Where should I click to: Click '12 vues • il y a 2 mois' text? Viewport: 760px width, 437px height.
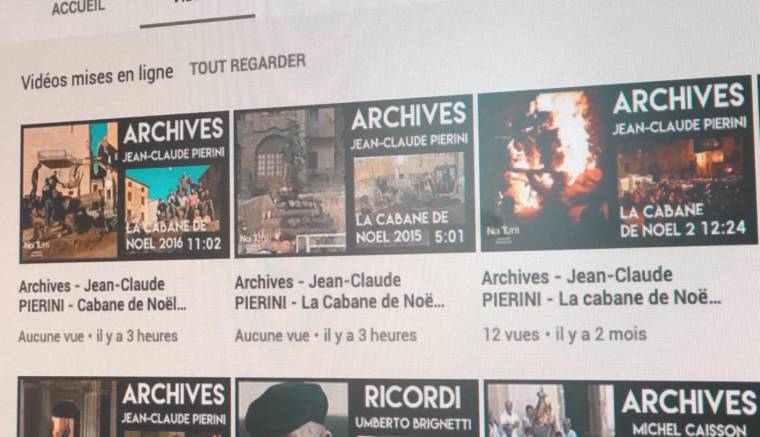565,334
